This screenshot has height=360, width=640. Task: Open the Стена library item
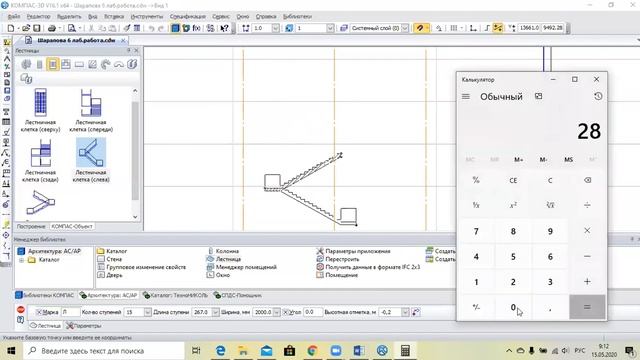coord(109,259)
